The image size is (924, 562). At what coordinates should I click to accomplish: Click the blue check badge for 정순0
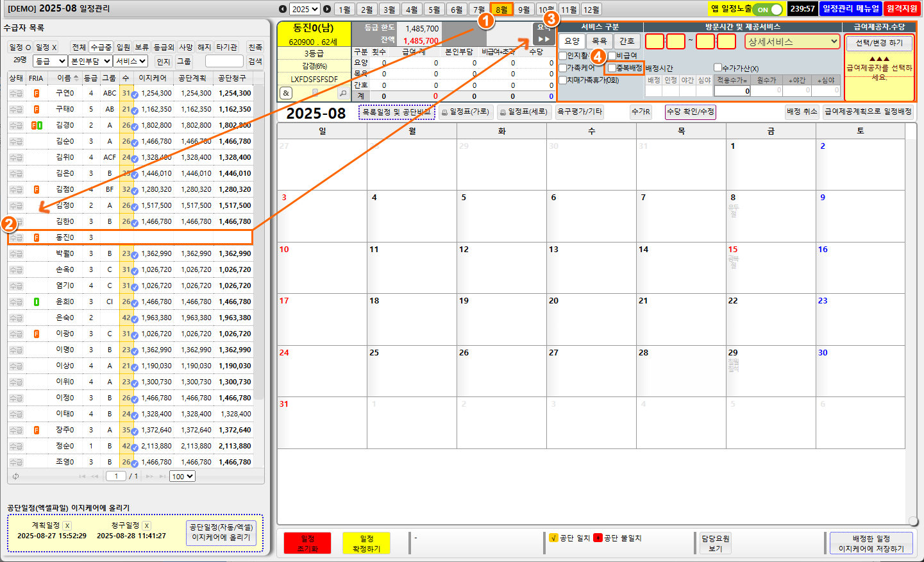(x=135, y=447)
